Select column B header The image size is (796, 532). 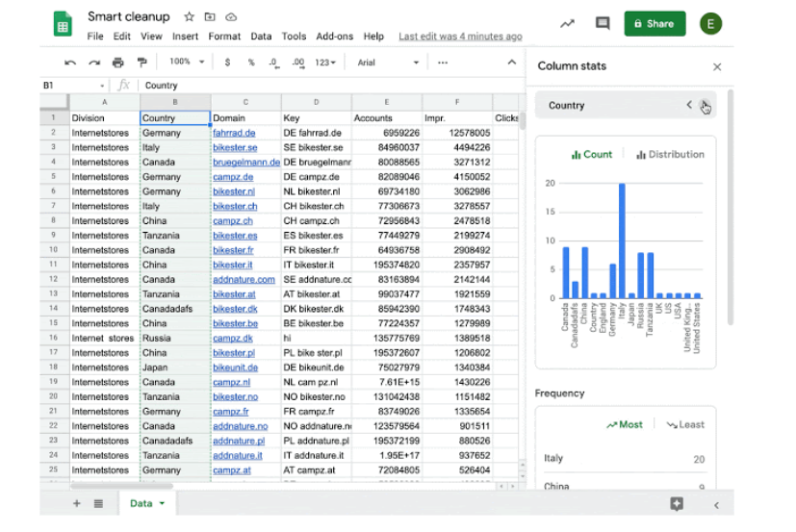[x=175, y=102]
